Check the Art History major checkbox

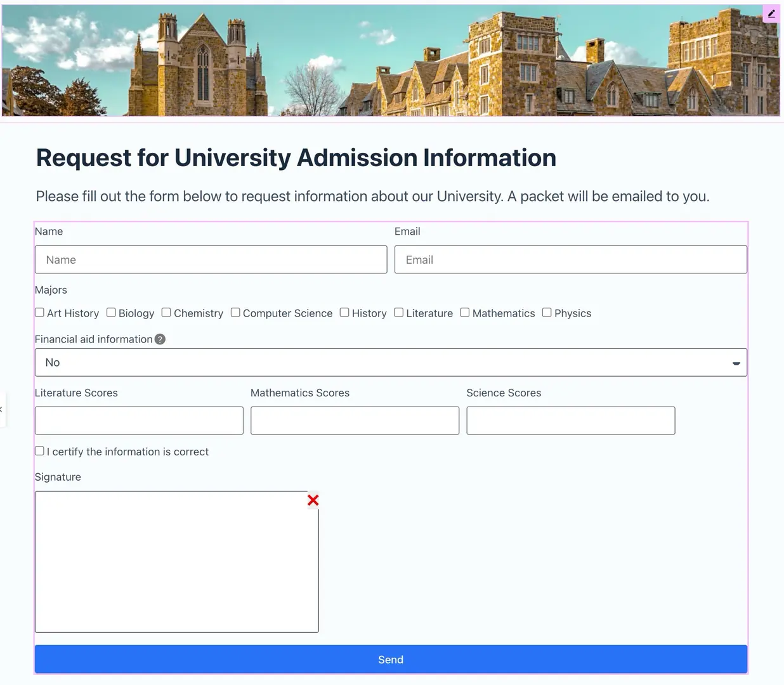pyautogui.click(x=39, y=312)
